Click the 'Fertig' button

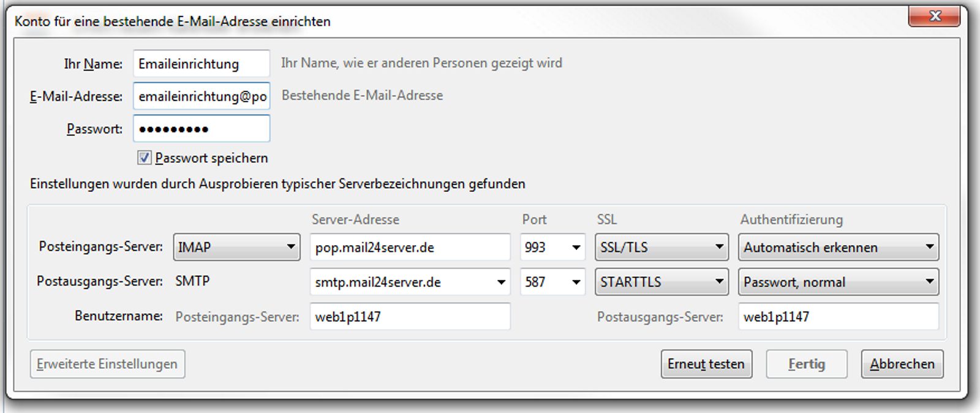pos(805,363)
